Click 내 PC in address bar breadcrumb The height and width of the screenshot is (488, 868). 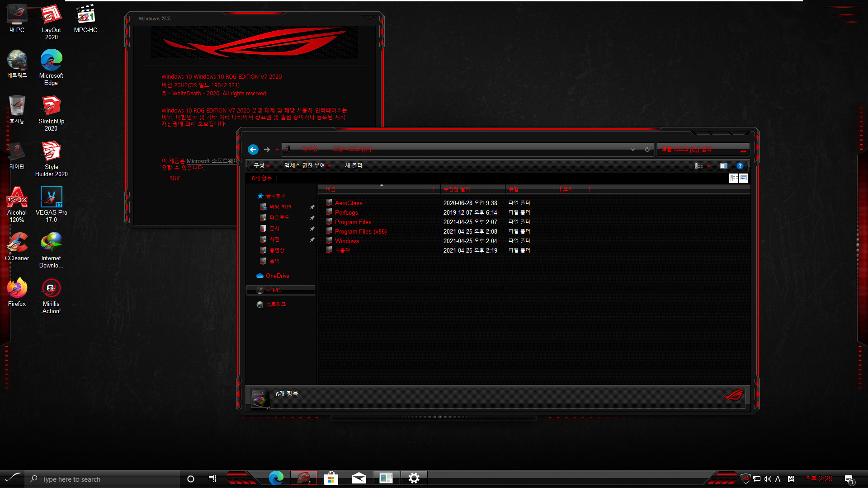(310, 149)
